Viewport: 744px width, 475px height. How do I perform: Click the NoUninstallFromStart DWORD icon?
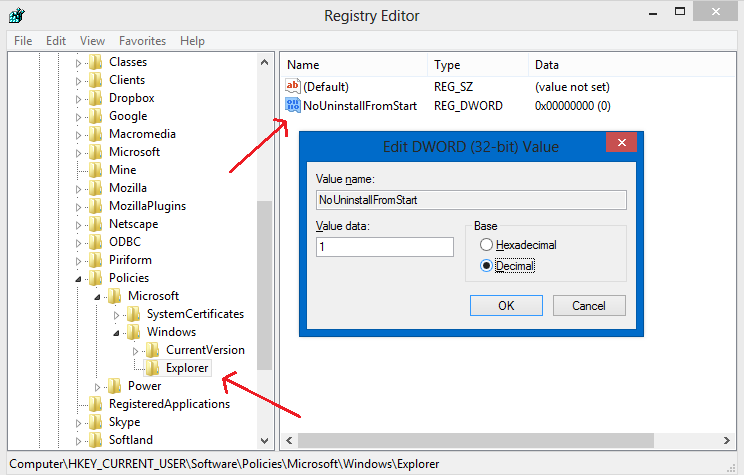(x=293, y=105)
